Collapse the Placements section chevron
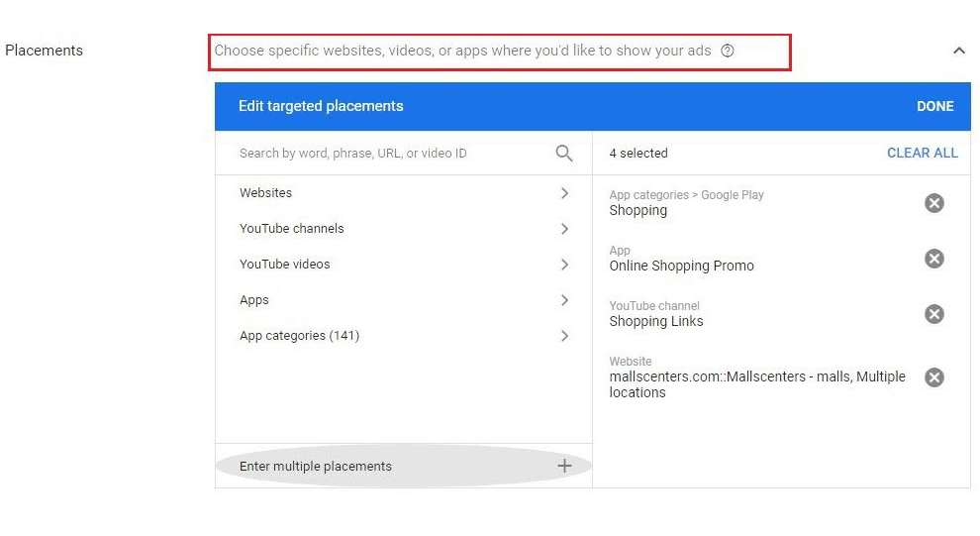Viewport: 980px width, 536px height. pyautogui.click(x=959, y=51)
